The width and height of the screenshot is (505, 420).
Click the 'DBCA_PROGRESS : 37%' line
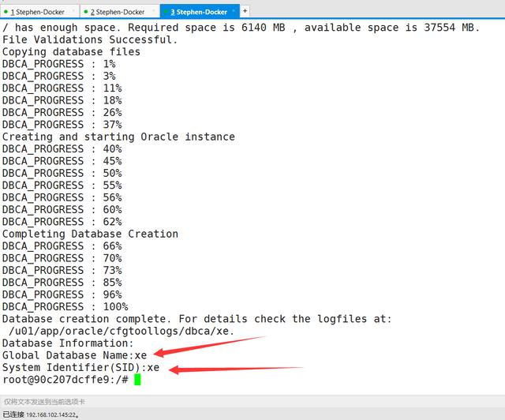click(x=62, y=125)
